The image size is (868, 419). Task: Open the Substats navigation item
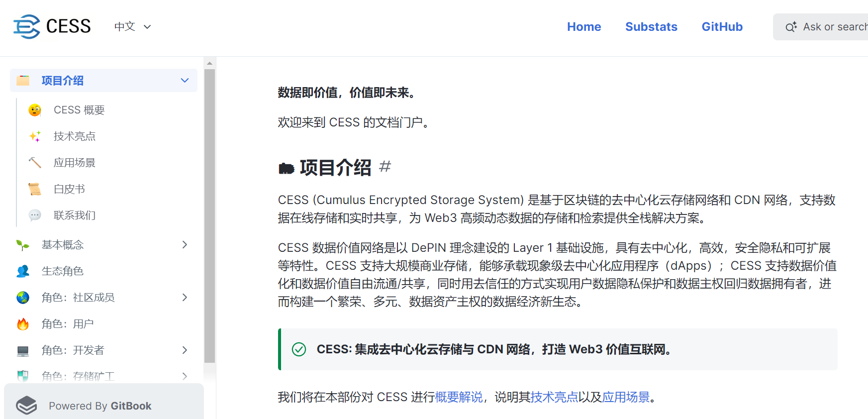click(x=651, y=27)
